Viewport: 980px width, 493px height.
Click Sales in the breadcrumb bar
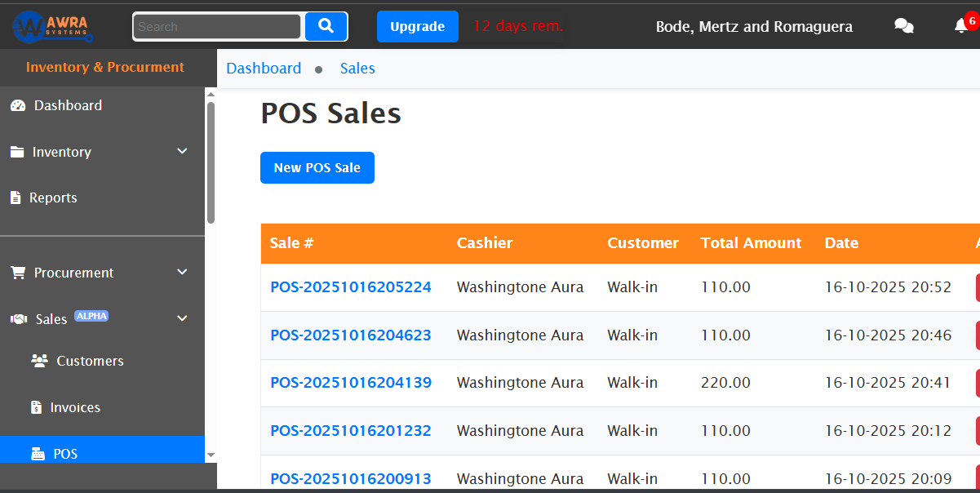357,68
